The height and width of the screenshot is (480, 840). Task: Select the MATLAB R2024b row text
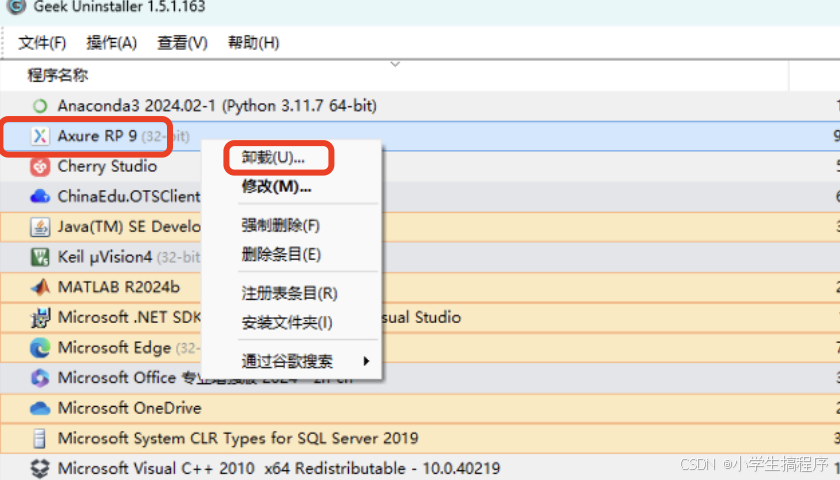coord(119,287)
